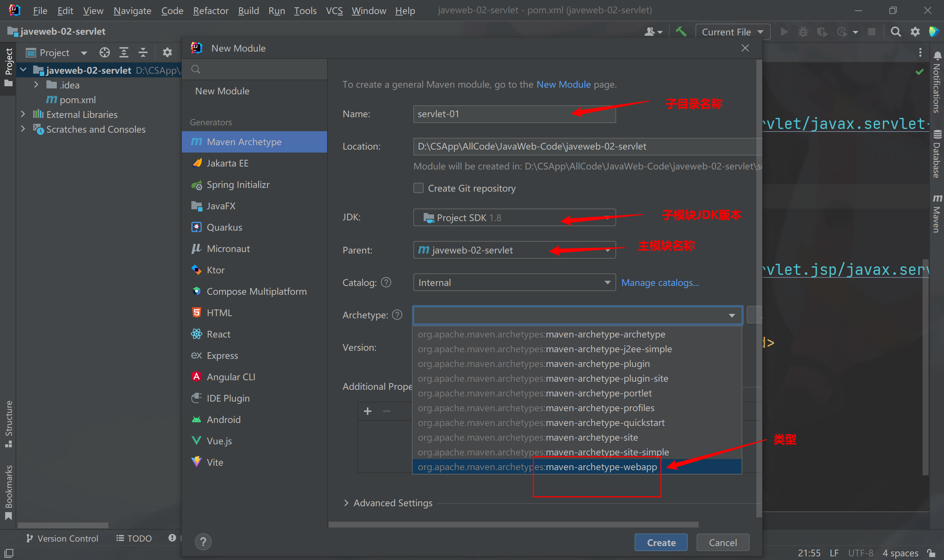Click the Location path field
This screenshot has height=560, width=944.
coord(587,146)
